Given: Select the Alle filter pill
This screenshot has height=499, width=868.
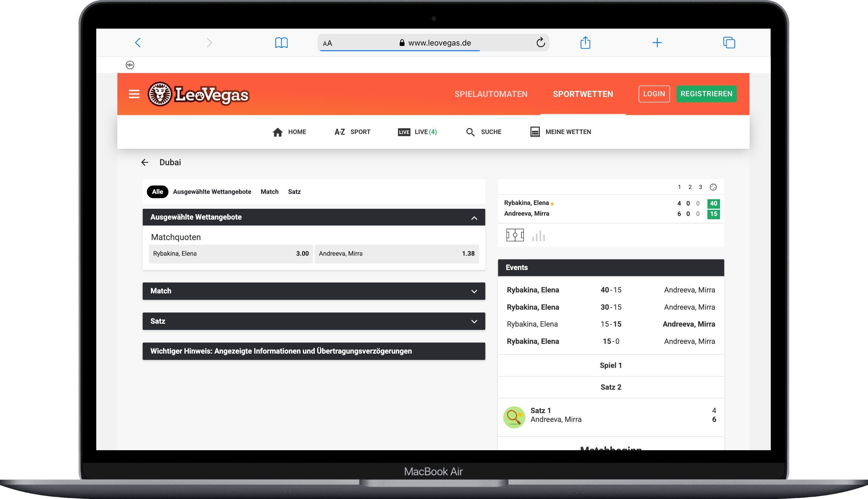Looking at the screenshot, I should 157,192.
